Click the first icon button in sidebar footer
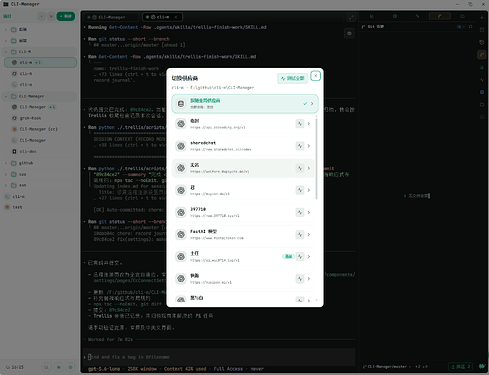 click(x=47, y=367)
